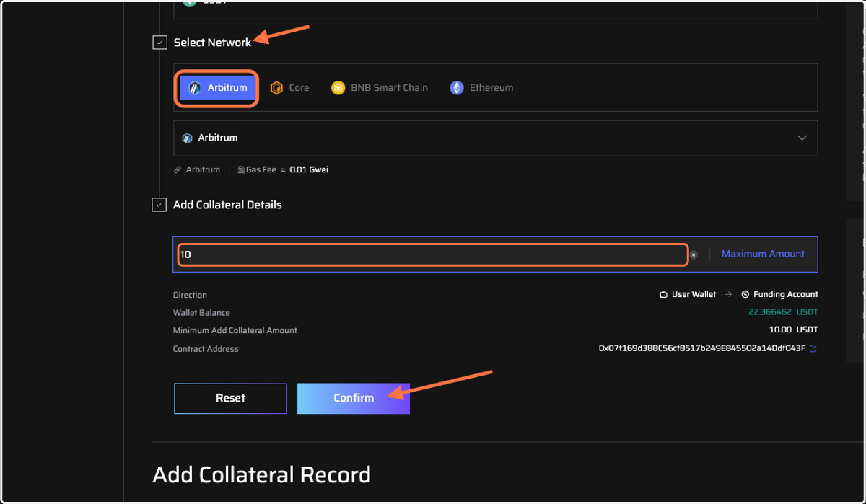The height and width of the screenshot is (504, 866).
Task: Open the Arbitrum network dropdown
Action: coord(495,138)
